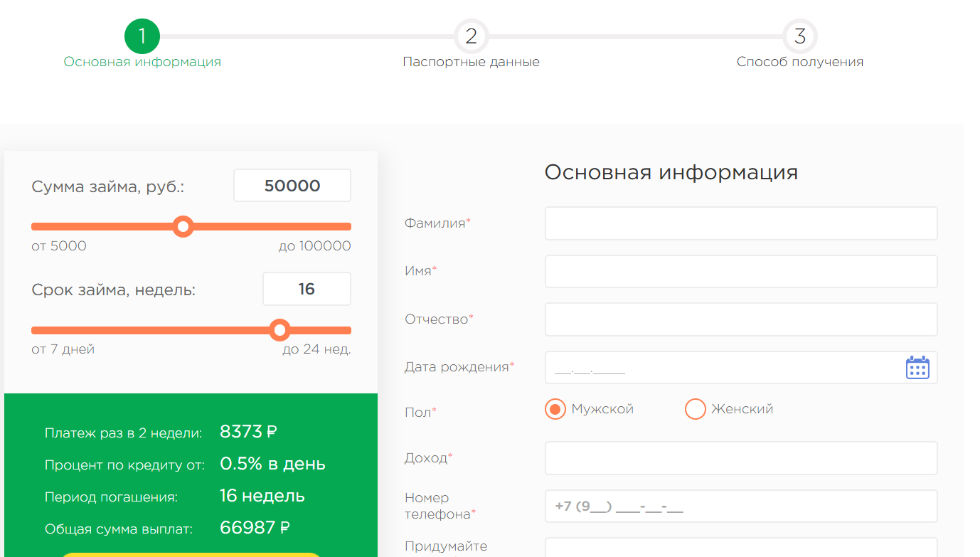
Task: Click the 'от 5000' minimum amount label
Action: [x=59, y=246]
